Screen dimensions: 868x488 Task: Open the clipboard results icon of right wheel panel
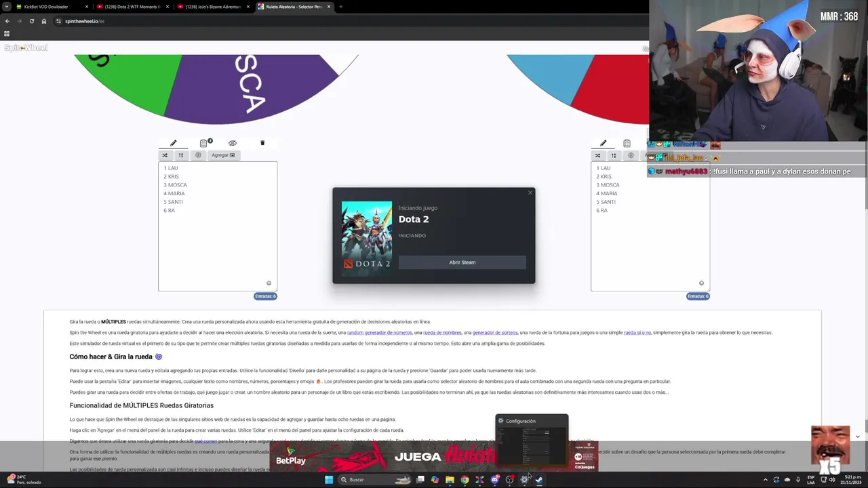pos(627,143)
